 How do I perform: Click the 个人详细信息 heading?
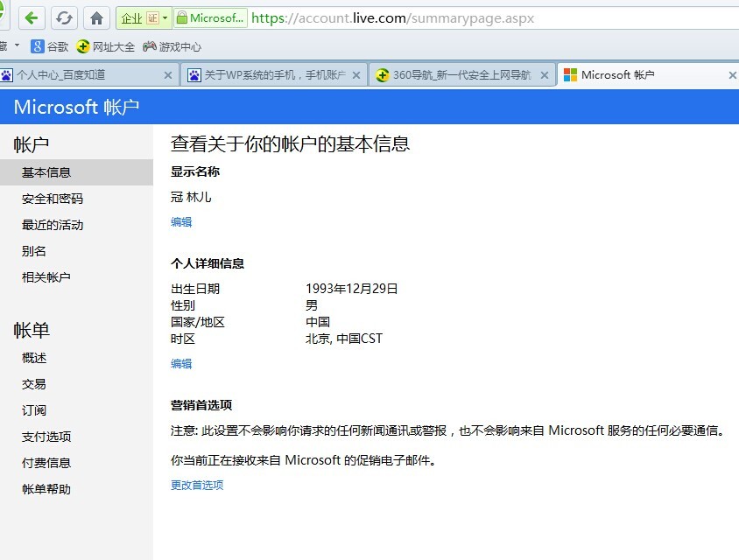(208, 263)
